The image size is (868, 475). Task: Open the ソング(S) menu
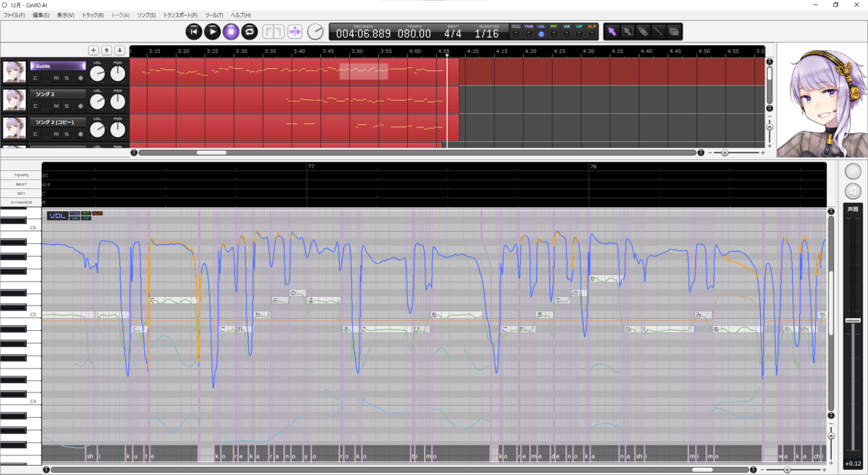click(146, 15)
